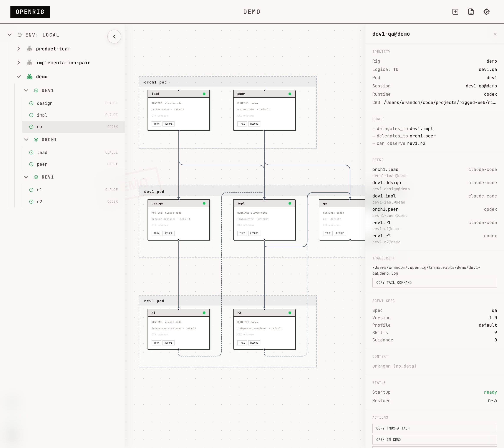Click the hexagon icon next to implementation-pair
Image resolution: width=504 pixels, height=448 pixels.
pos(29,62)
